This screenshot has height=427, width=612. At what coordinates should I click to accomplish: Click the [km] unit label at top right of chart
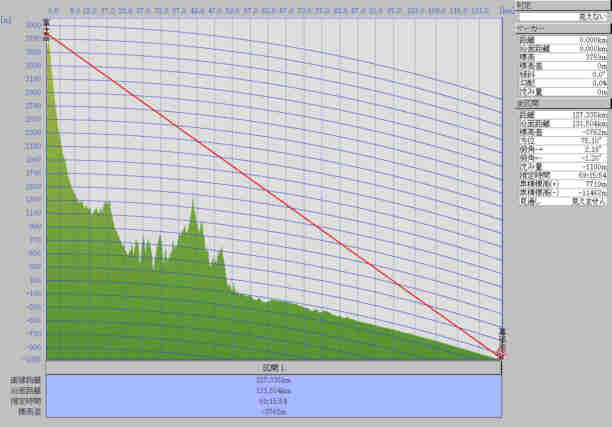tap(506, 9)
